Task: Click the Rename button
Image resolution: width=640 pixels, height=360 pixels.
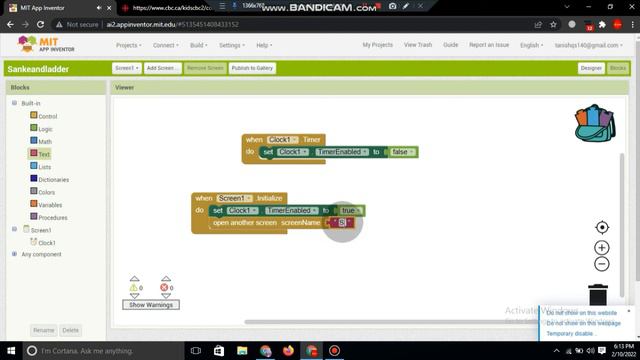Action: (44, 330)
